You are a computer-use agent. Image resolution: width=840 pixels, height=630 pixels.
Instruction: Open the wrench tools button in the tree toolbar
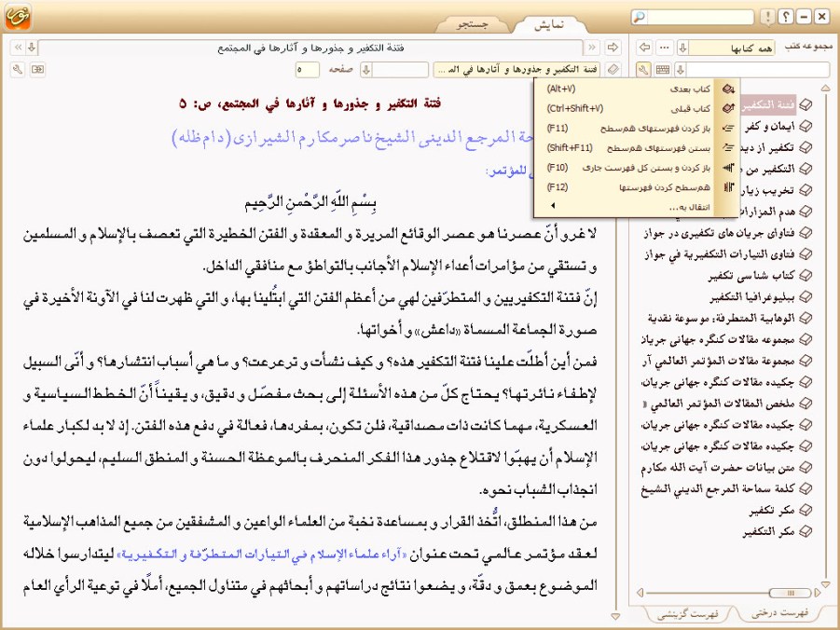[x=643, y=69]
